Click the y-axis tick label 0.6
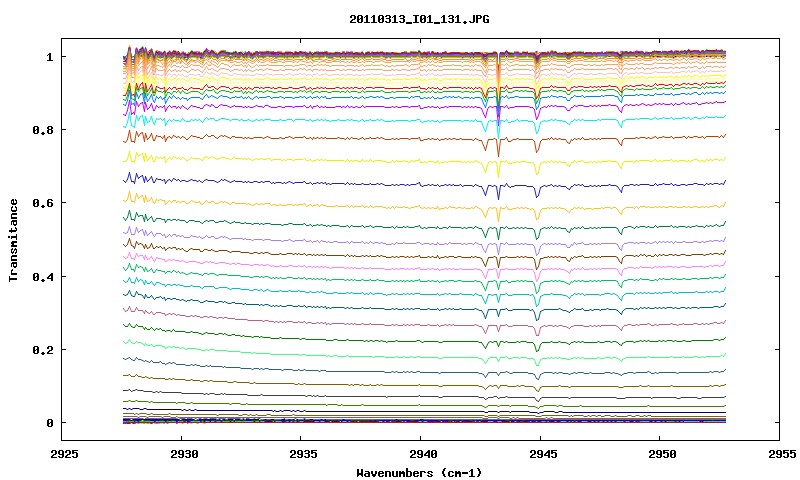 tap(42, 203)
